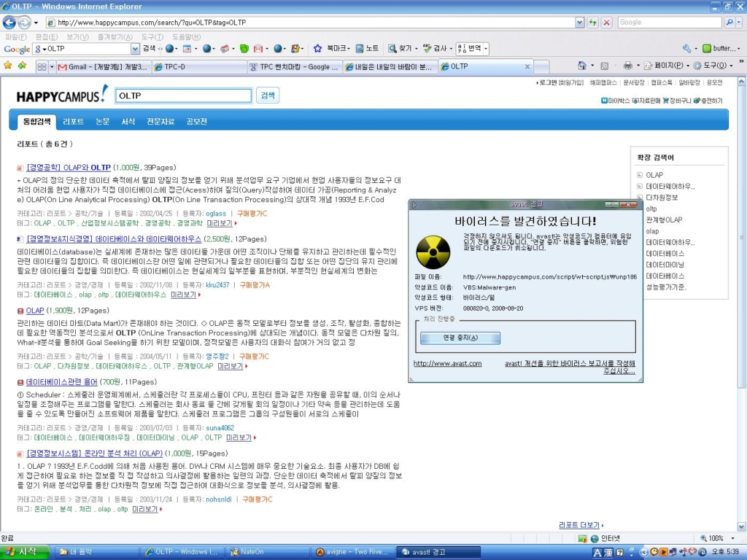Switch to the Gmail browser tab
747x560 pixels.
104,66
